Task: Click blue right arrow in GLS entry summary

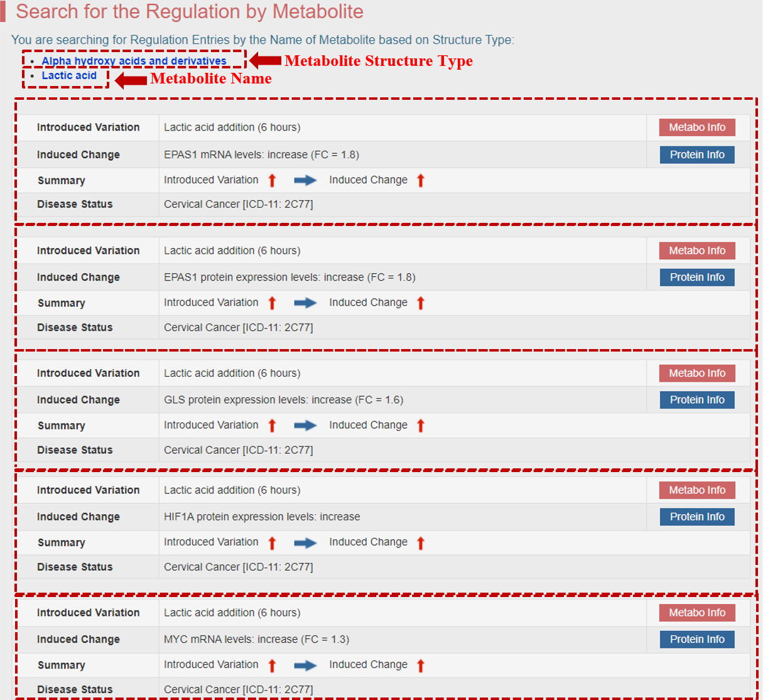Action: pyautogui.click(x=305, y=426)
